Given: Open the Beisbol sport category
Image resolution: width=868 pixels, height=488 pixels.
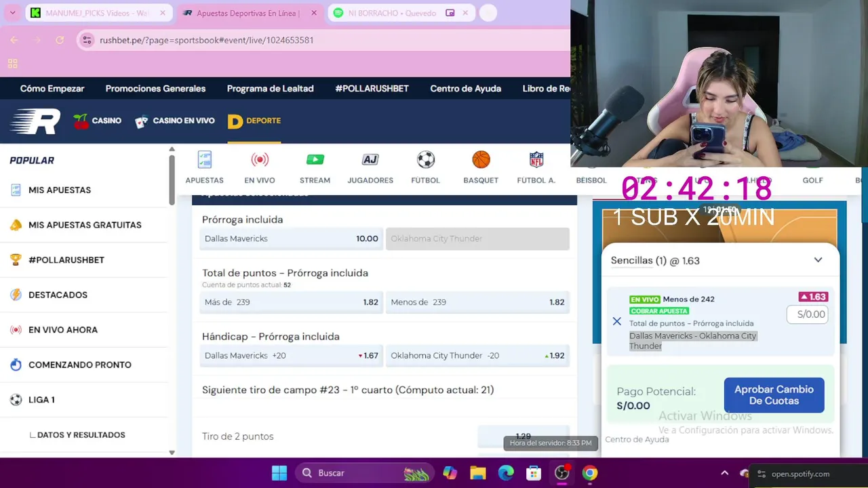Looking at the screenshot, I should pyautogui.click(x=591, y=180).
